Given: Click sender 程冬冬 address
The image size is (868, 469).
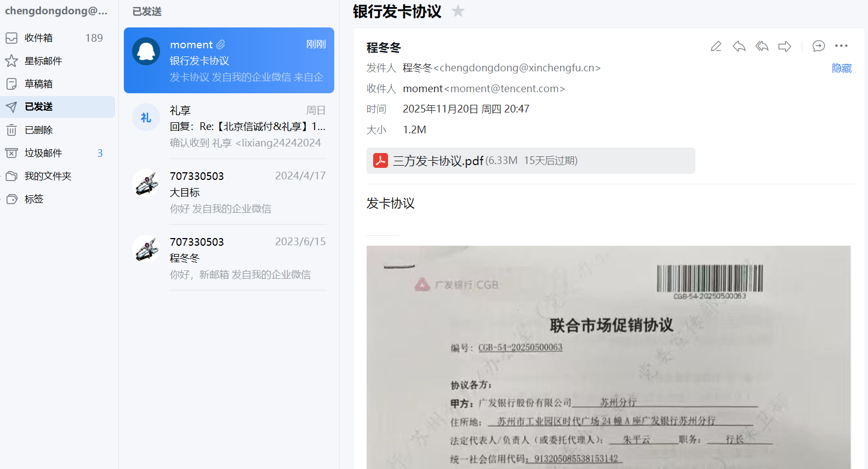Looking at the screenshot, I should [x=501, y=68].
